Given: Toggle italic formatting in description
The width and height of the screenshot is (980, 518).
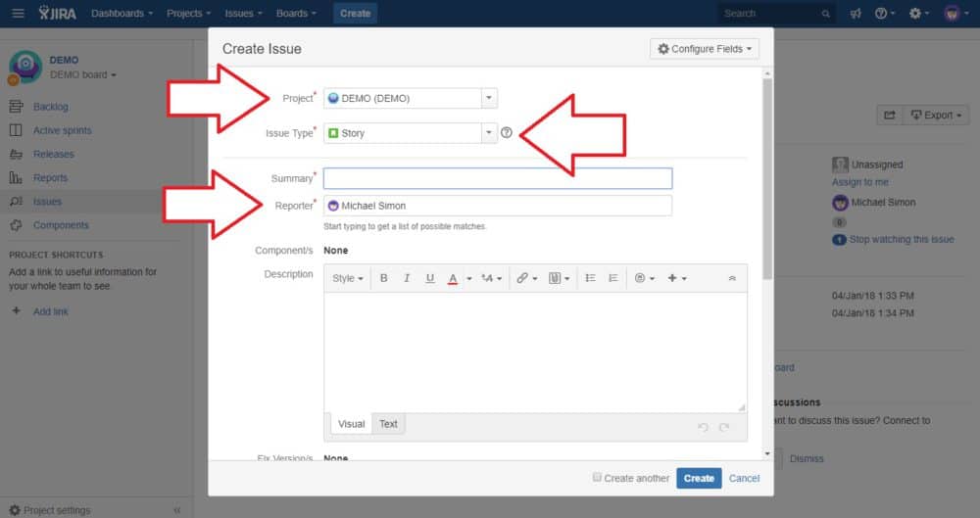Looking at the screenshot, I should click(407, 278).
